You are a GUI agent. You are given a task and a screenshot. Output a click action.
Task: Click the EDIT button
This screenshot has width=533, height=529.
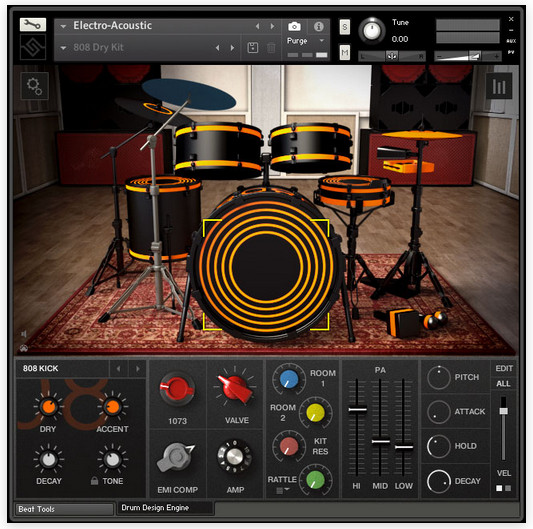click(x=504, y=369)
